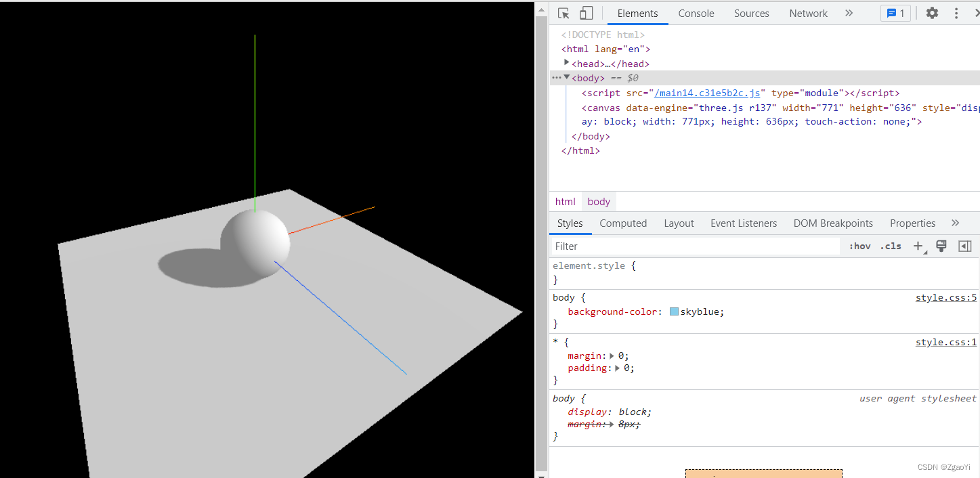Open style.css:1 source link

(946, 343)
